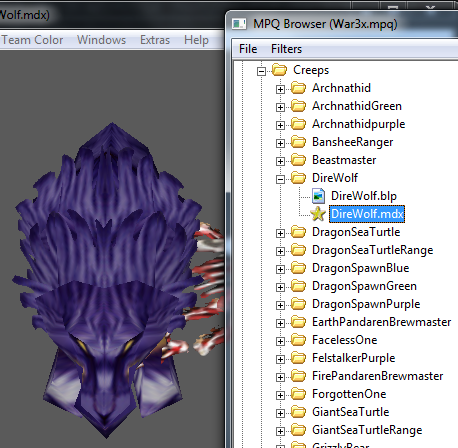Open the Team Color menu
Image resolution: width=458 pixels, height=448 pixels.
32,40
